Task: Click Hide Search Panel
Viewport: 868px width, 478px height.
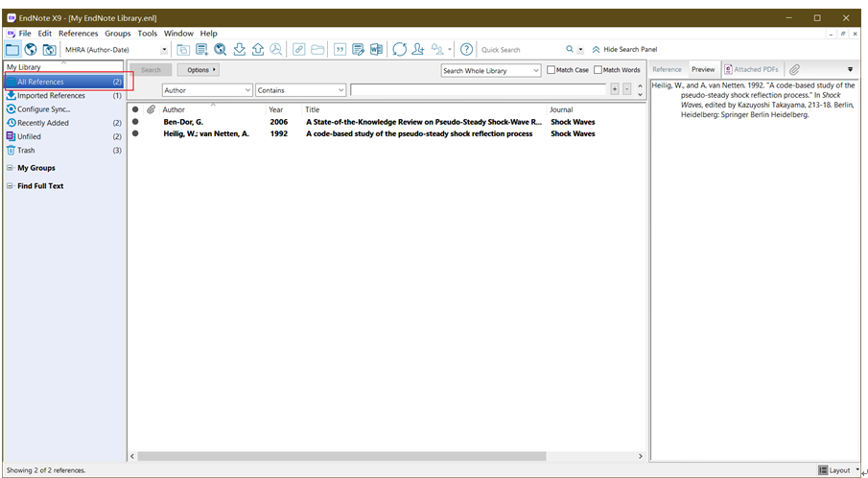Action: [624, 50]
